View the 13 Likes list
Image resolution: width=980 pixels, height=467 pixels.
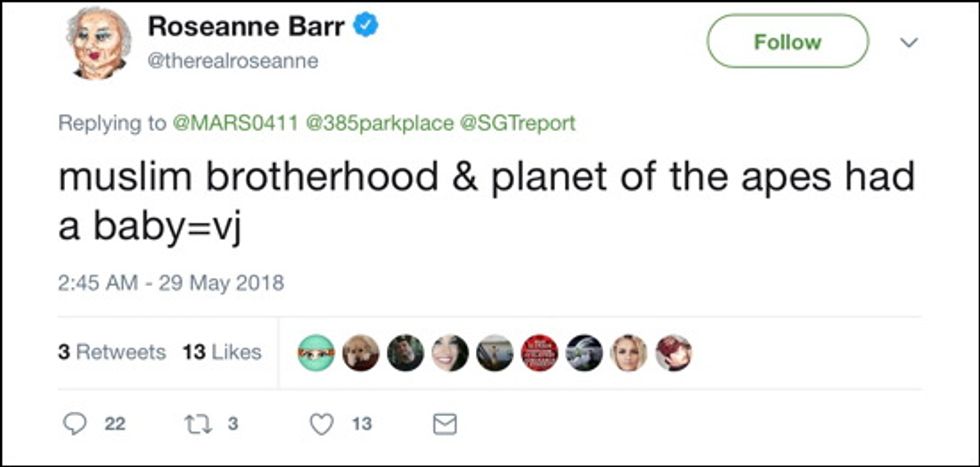[x=222, y=352]
